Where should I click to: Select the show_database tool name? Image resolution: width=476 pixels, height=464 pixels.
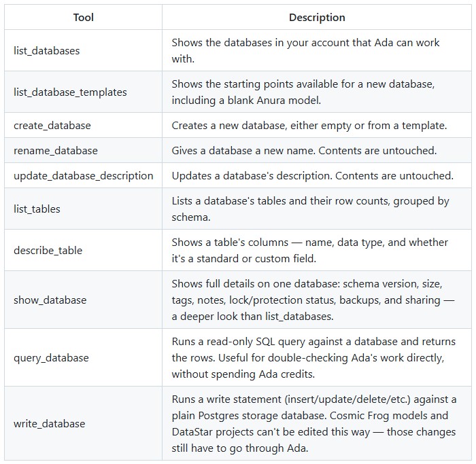tap(50, 300)
